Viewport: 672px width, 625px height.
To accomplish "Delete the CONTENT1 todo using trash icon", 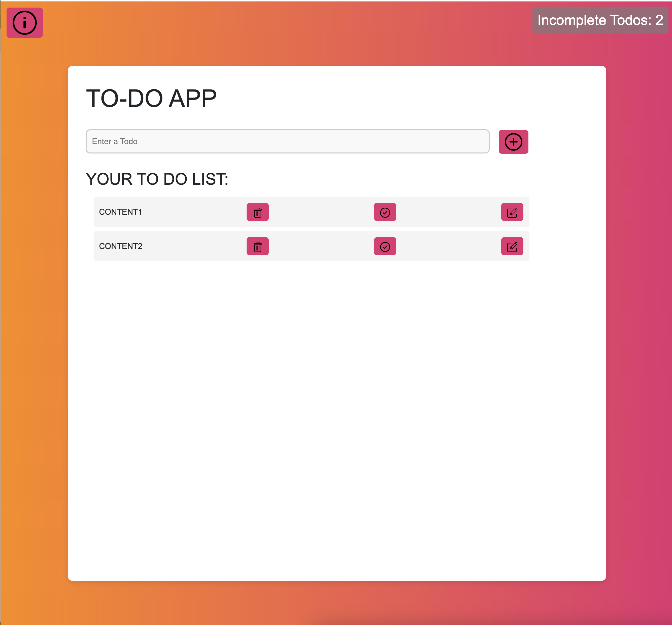I will 258,212.
